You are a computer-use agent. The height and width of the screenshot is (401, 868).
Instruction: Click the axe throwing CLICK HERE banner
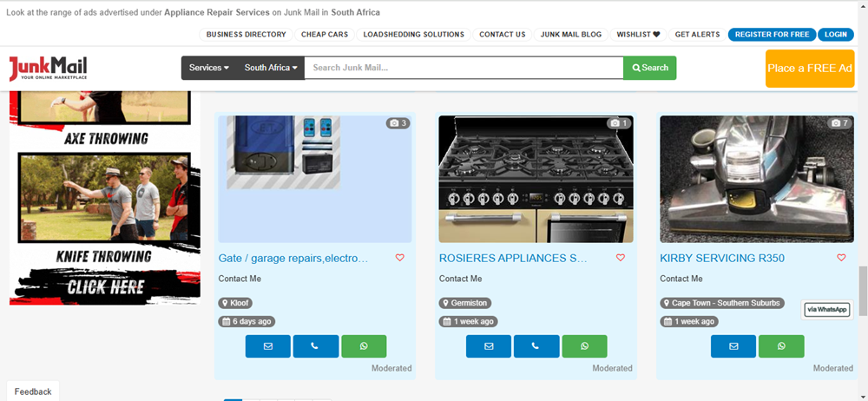105,287
